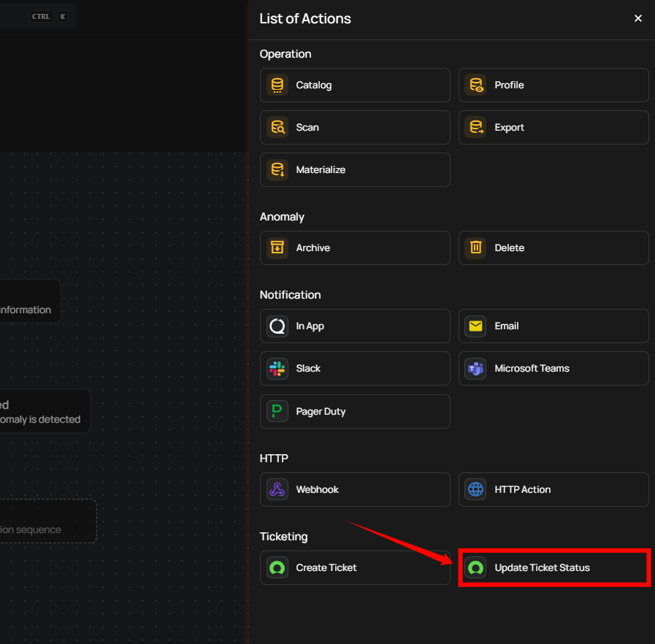This screenshot has height=644, width=655.
Task: Select the Archive anomaly action
Action: click(355, 248)
